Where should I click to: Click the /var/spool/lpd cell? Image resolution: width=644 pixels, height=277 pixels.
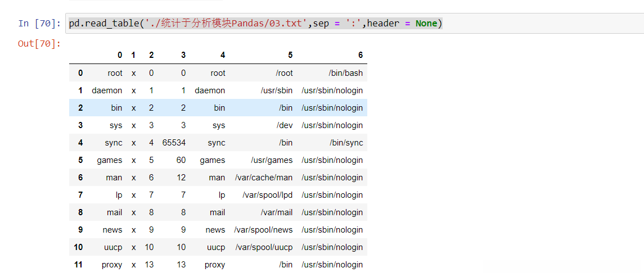coord(268,195)
